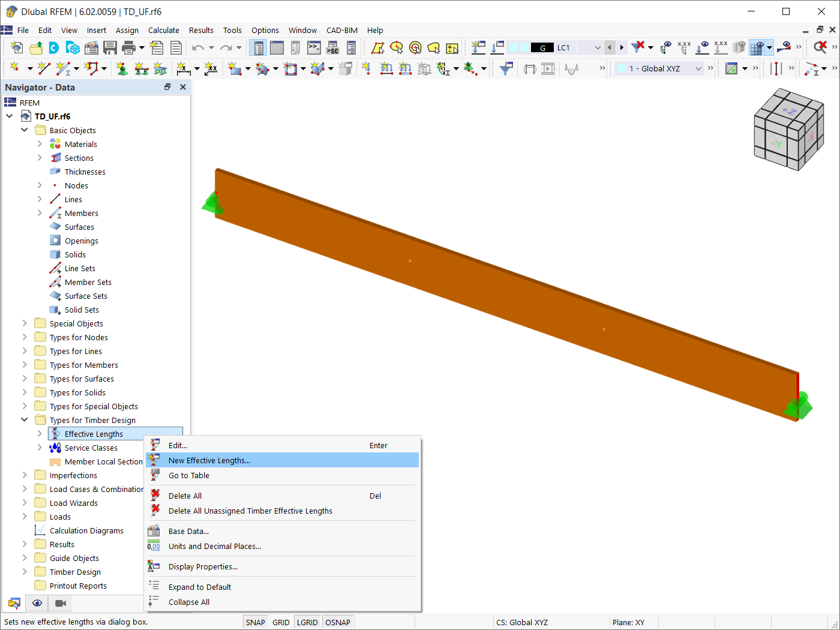Click the black G load type badge

542,47
